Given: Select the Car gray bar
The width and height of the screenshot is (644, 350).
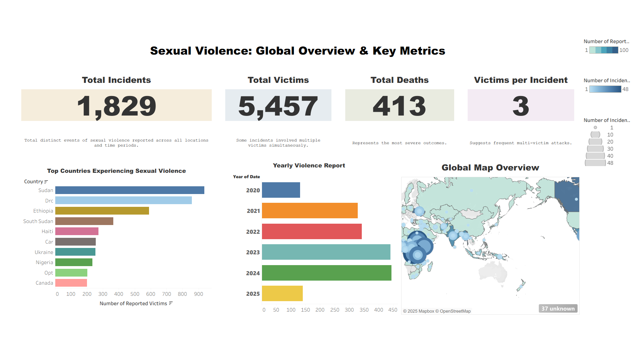Looking at the screenshot, I should 76,242.
